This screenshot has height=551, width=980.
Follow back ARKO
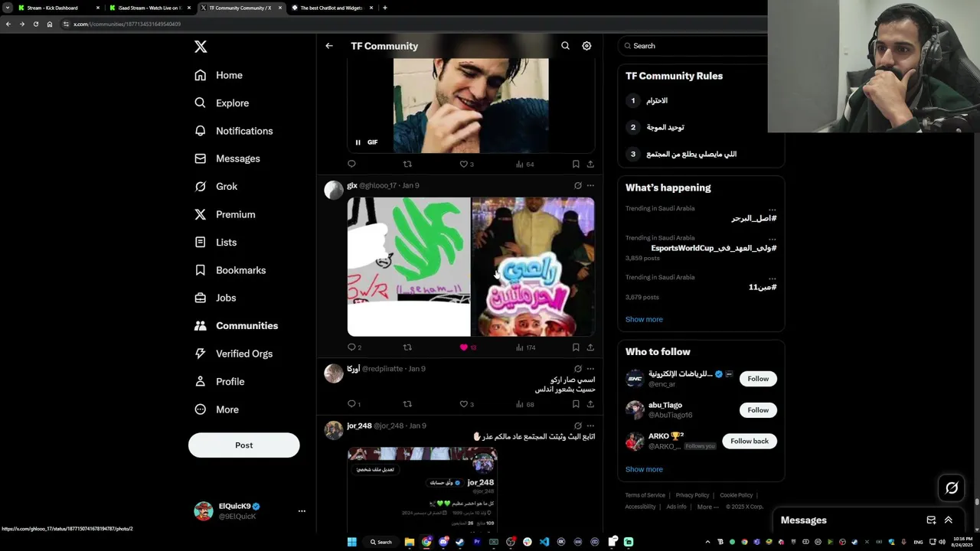(x=750, y=441)
